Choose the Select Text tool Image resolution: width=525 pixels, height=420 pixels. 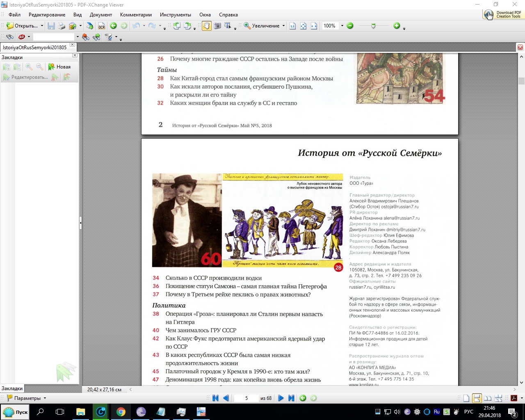point(228,26)
